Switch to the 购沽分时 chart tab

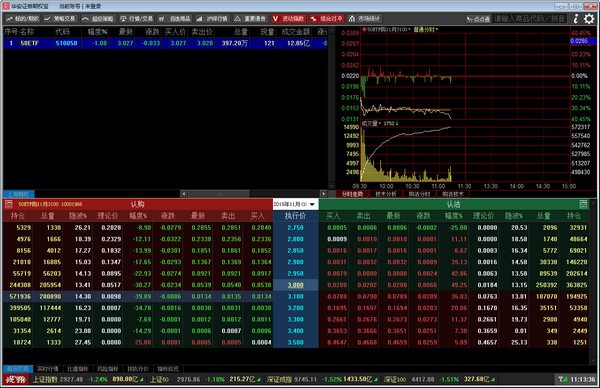click(419, 194)
